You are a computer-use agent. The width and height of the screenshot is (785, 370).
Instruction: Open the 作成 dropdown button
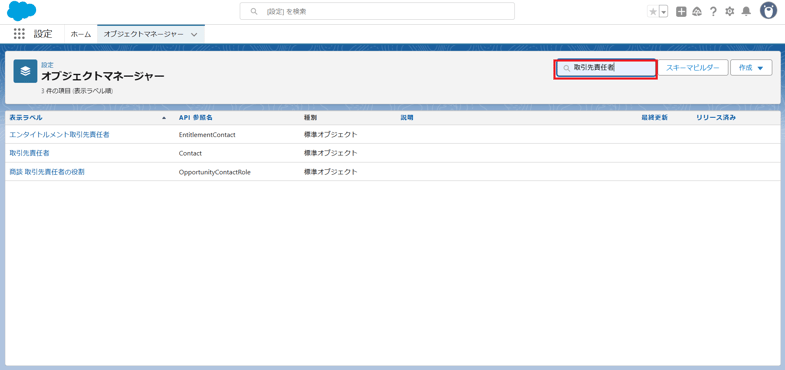(751, 68)
